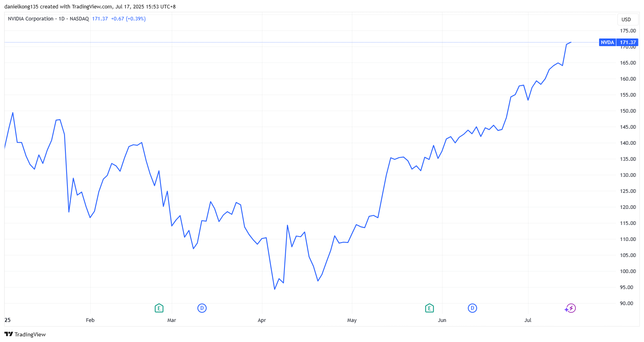Screen dimensions: 644x342
Task: Click the Feb label on time axis
Action: pyautogui.click(x=90, y=320)
